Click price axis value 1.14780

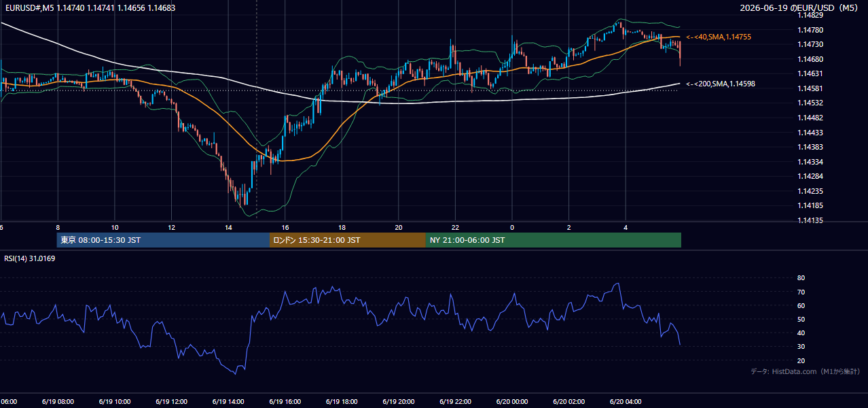[x=810, y=30]
